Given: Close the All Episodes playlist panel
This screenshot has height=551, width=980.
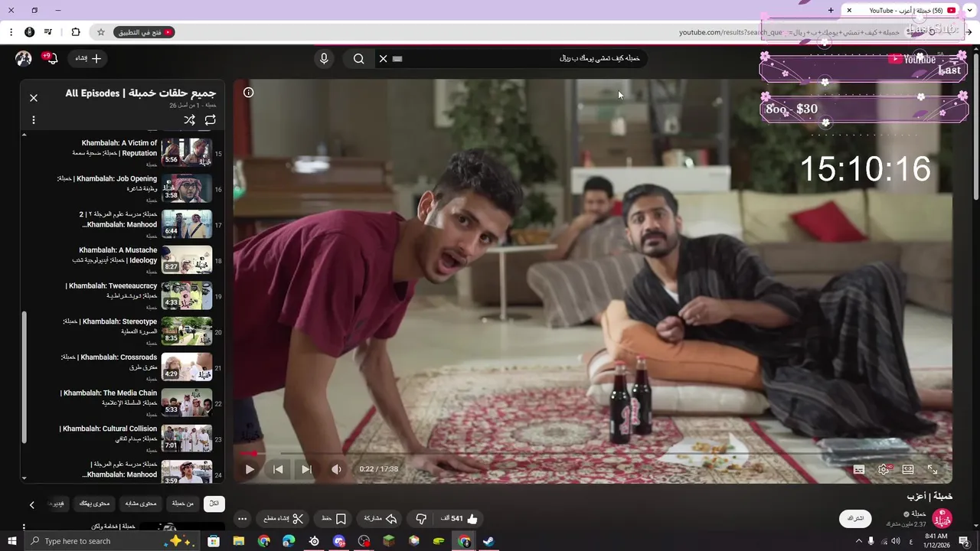Looking at the screenshot, I should point(34,98).
